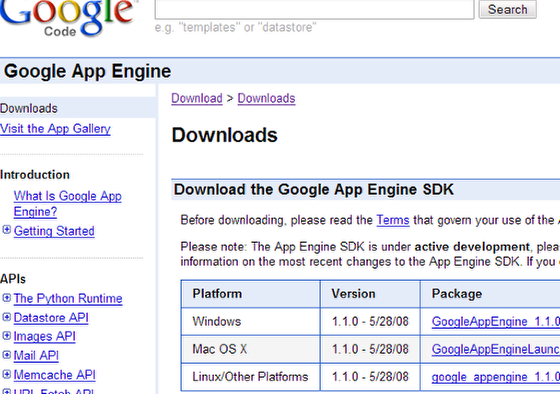Click the large Downloads page heading

click(224, 135)
